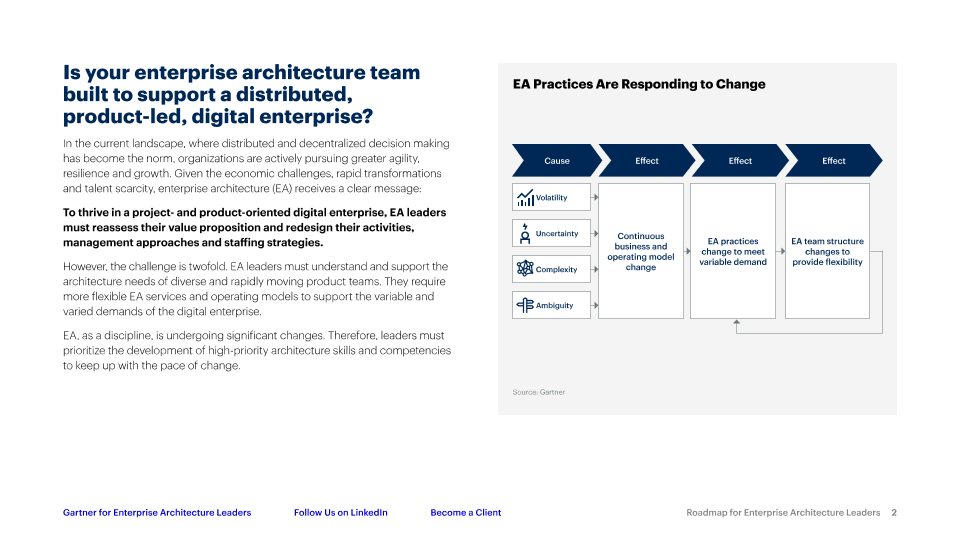959x540 pixels.
Task: Click the EA Practices Are Responding to Change title
Action: [x=639, y=84]
